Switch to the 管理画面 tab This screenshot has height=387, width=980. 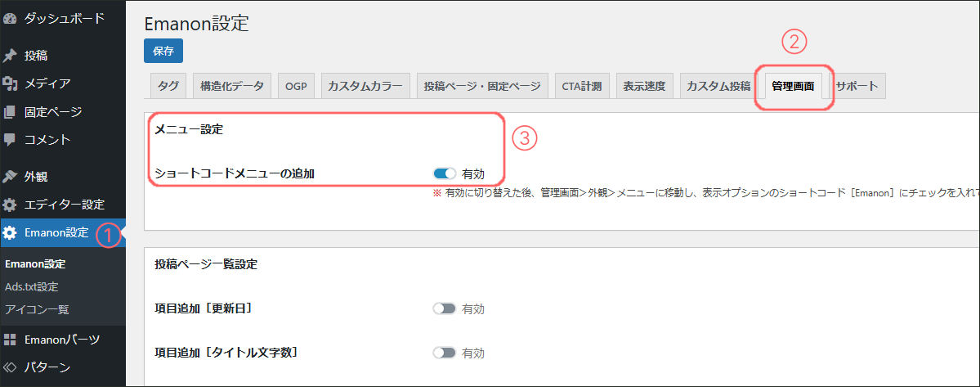[x=792, y=86]
